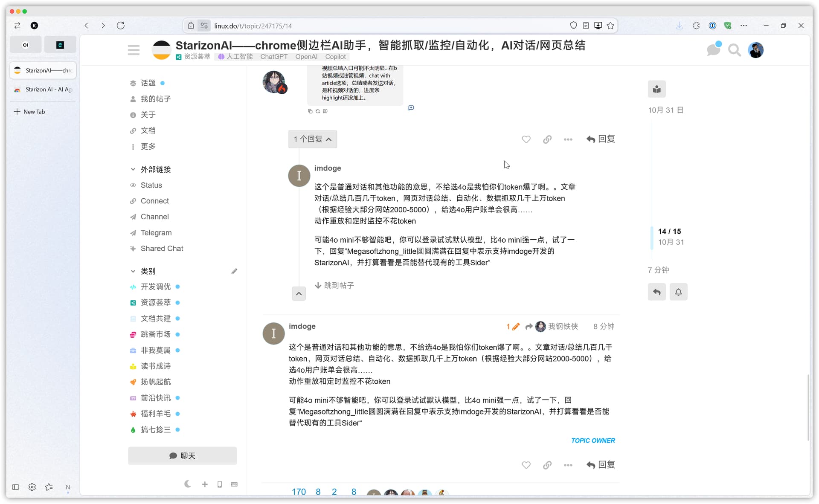Open the 开发调优 category
Viewport: 819px width, 504px height.
click(155, 287)
